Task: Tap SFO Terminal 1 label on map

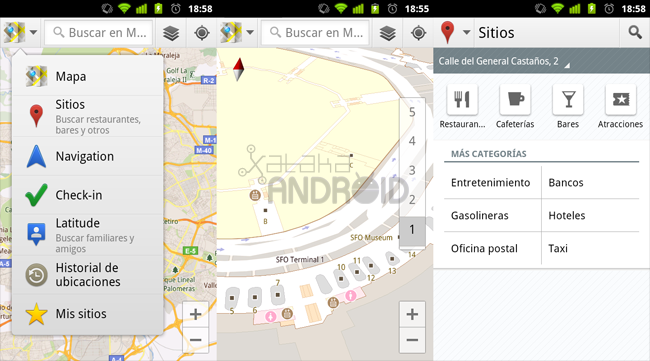Action: pos(300,259)
